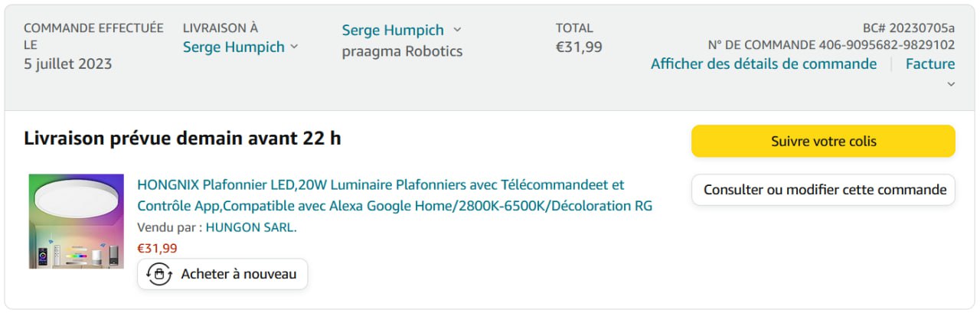The image size is (980, 313).
Task: Expand the chevron below Facture
Action: click(951, 84)
